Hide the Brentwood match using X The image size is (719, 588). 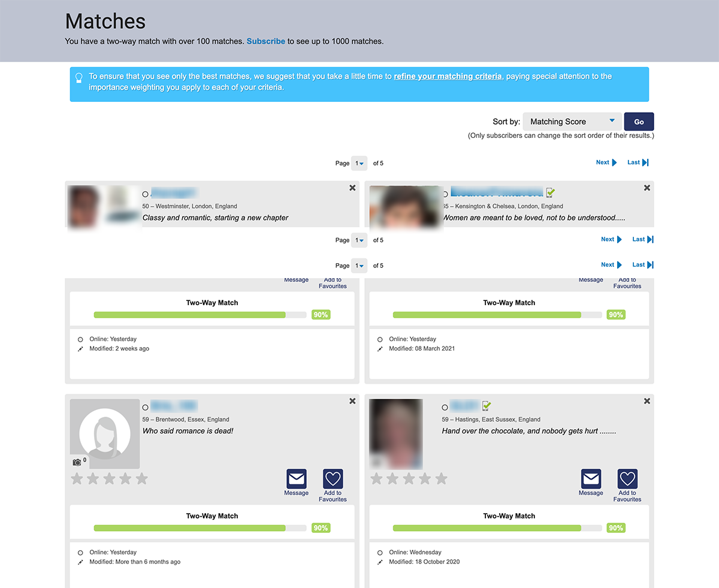click(352, 401)
